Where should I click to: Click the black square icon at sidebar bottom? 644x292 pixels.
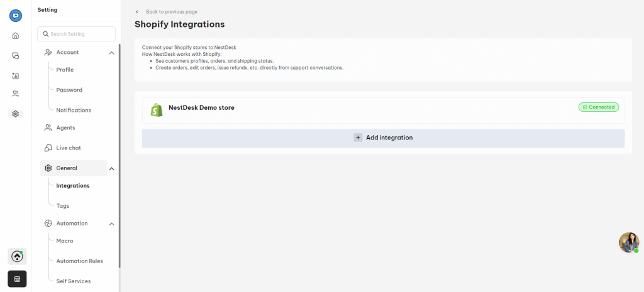[x=17, y=279]
